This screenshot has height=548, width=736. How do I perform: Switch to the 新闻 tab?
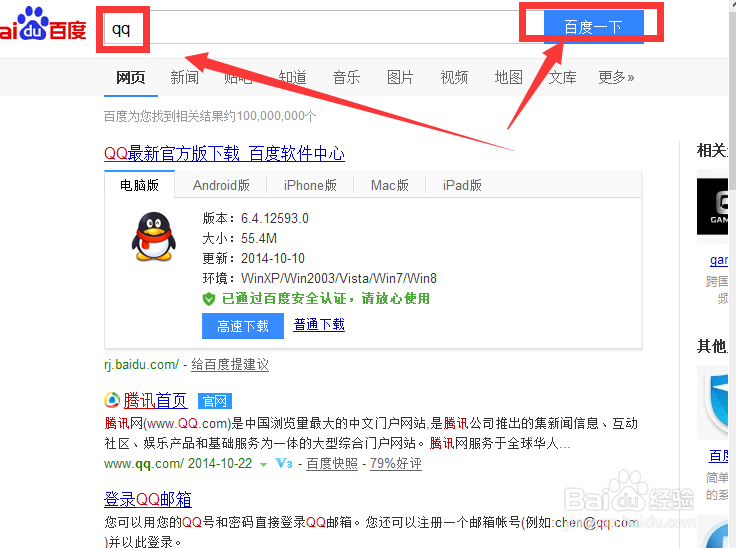(184, 77)
